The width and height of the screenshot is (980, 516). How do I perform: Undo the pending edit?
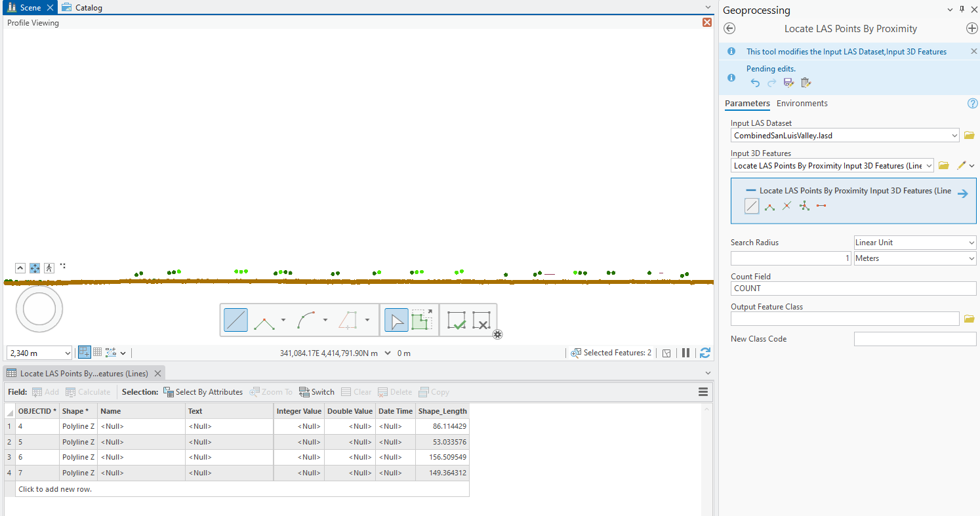755,83
